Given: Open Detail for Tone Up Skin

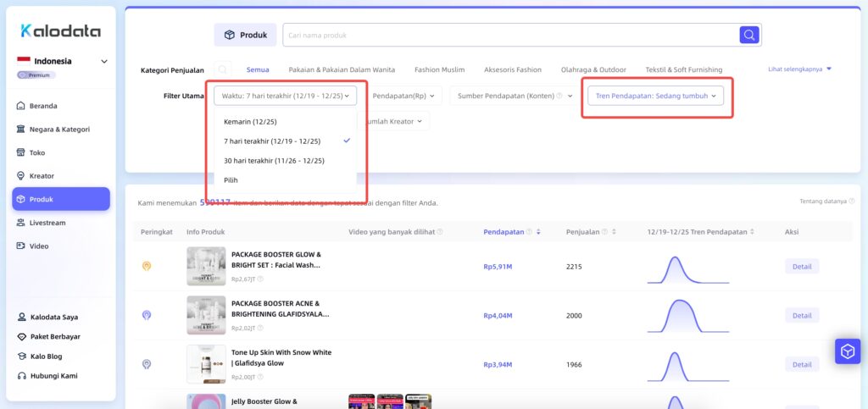Looking at the screenshot, I should pyautogui.click(x=802, y=365).
